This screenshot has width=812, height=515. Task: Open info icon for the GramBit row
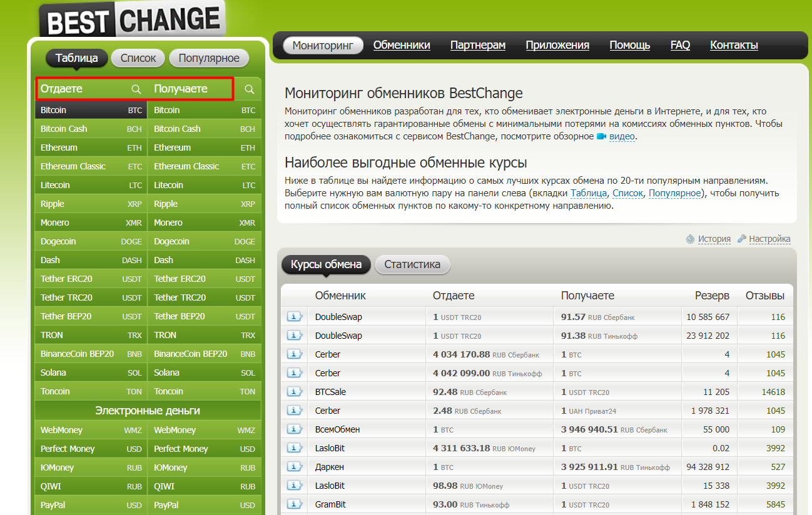click(294, 504)
